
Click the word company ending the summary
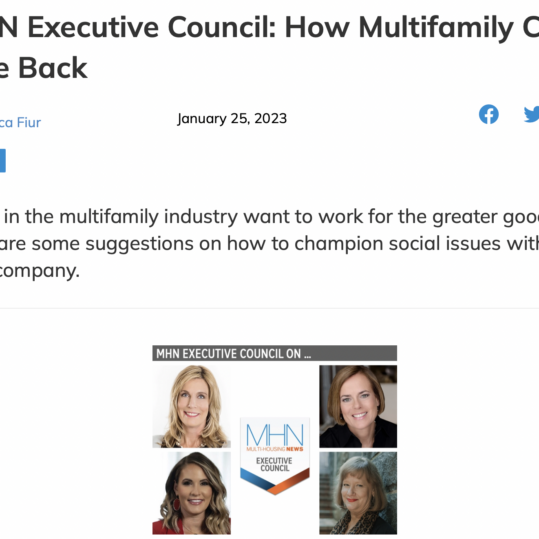pos(39,271)
